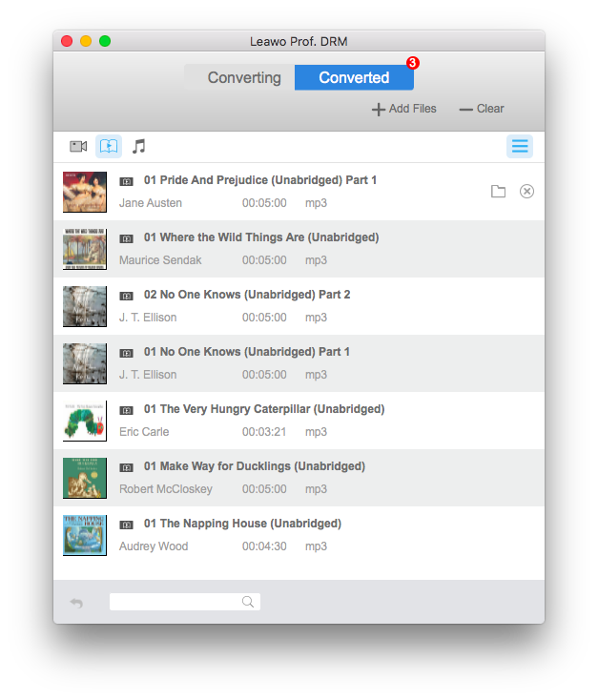This screenshot has height=700, width=598.
Task: Click the search magnifier icon
Action: coord(248,602)
